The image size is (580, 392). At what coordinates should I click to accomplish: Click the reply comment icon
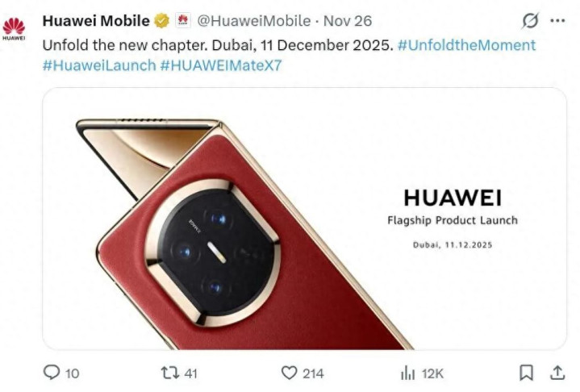pyautogui.click(x=52, y=373)
